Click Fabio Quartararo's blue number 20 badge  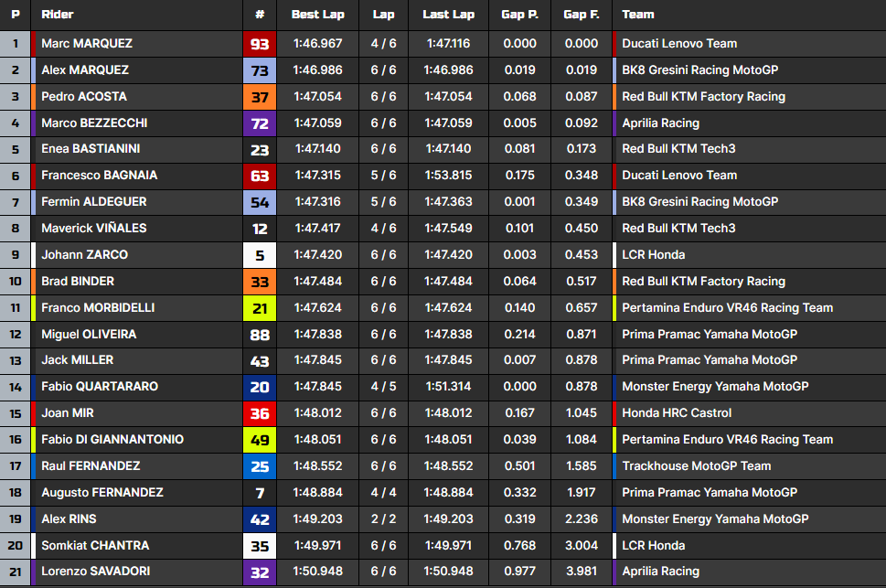click(260, 387)
